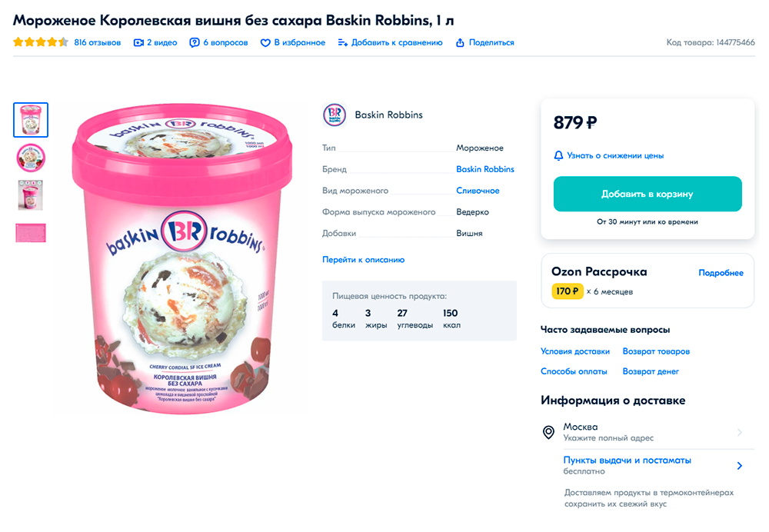Open the 816 отзывов reviews link
This screenshot has height=532, width=769.
click(97, 43)
